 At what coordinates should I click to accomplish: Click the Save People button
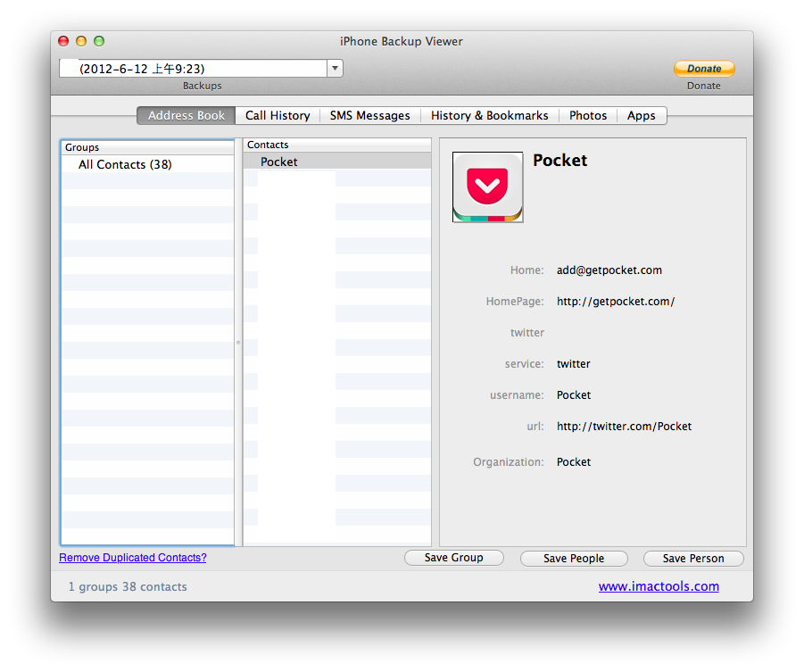(574, 558)
